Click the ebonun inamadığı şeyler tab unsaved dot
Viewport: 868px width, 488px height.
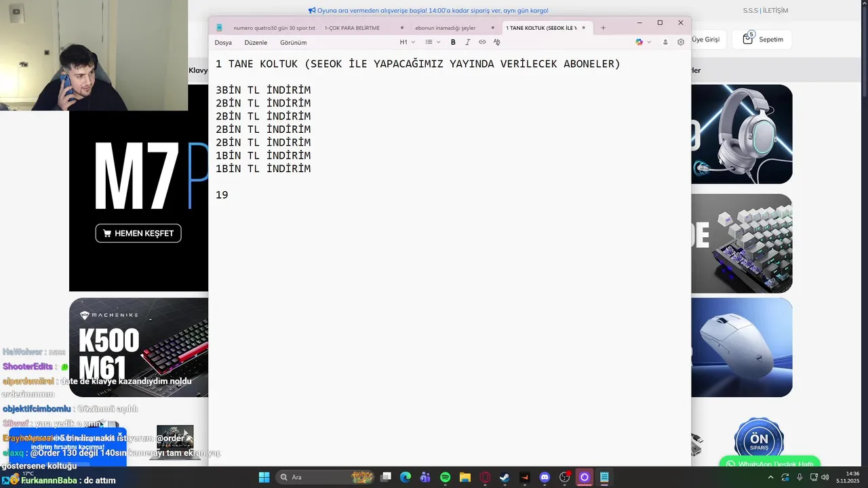[492, 28]
